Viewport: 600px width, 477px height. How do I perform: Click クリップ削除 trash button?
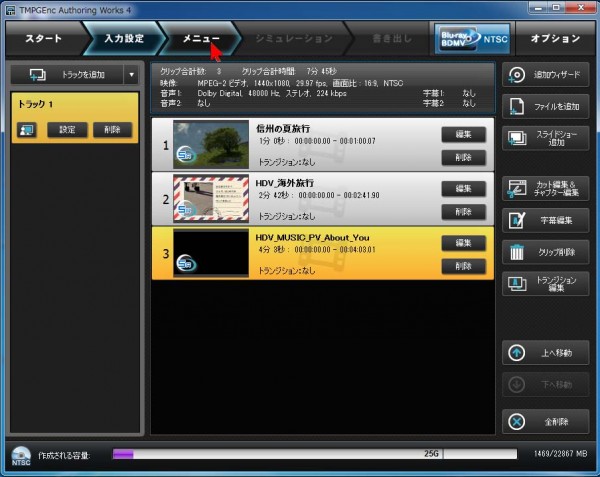545,252
